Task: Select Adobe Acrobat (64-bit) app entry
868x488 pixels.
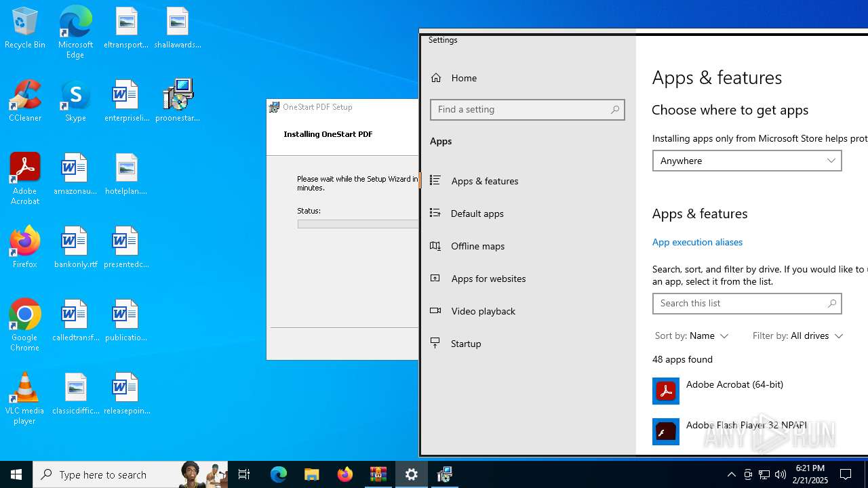Action: coord(759,390)
